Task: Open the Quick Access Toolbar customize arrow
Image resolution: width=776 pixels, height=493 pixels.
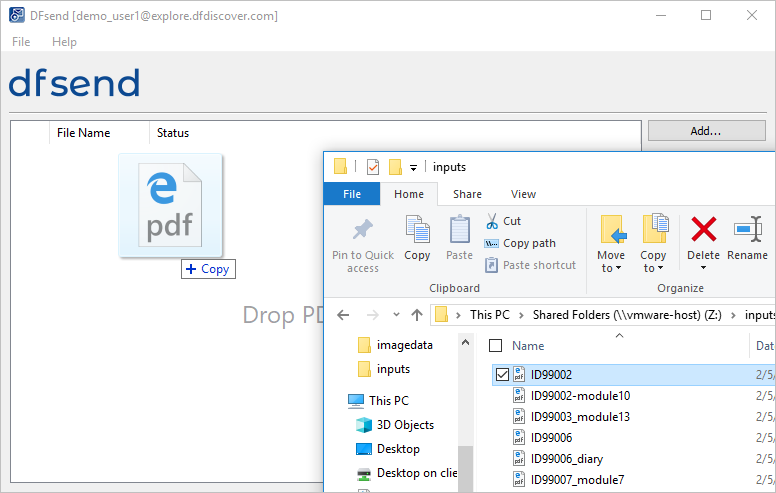Action: coord(413,168)
